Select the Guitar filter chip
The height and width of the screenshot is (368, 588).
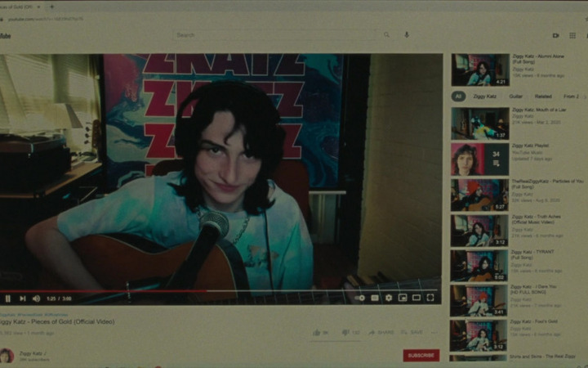point(515,96)
